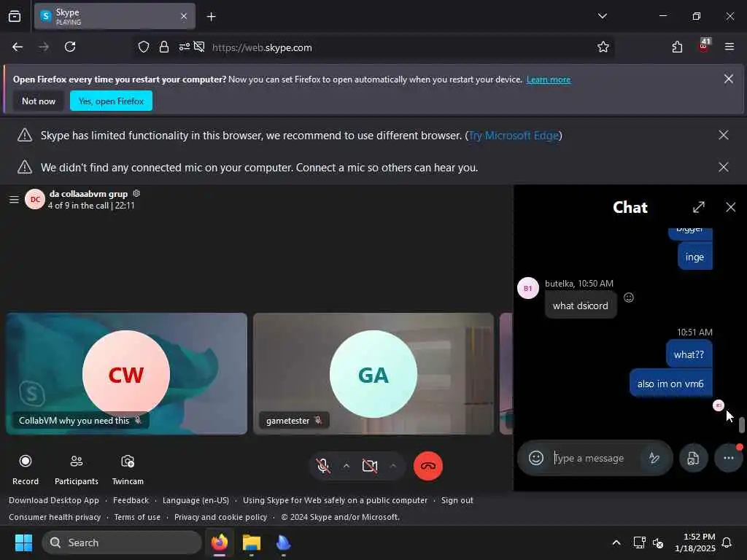
Task: Open the Terms of use link
Action: pyautogui.click(x=137, y=517)
